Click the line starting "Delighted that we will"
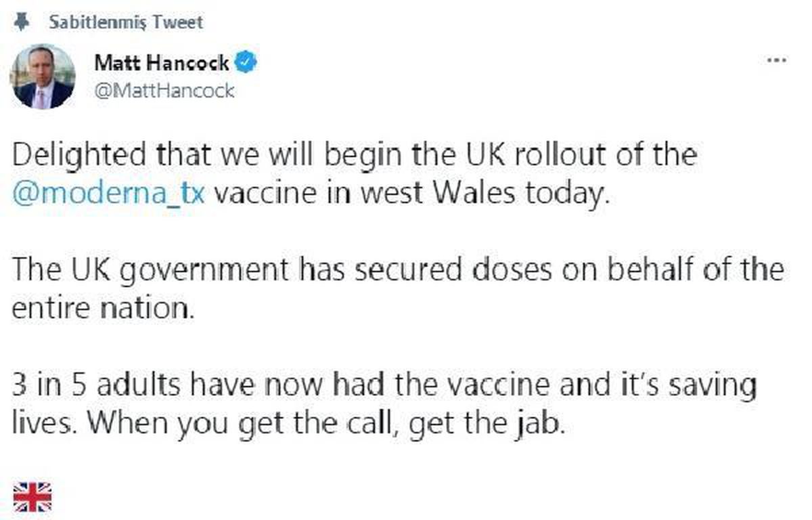The width and height of the screenshot is (812, 520). pos(355,155)
